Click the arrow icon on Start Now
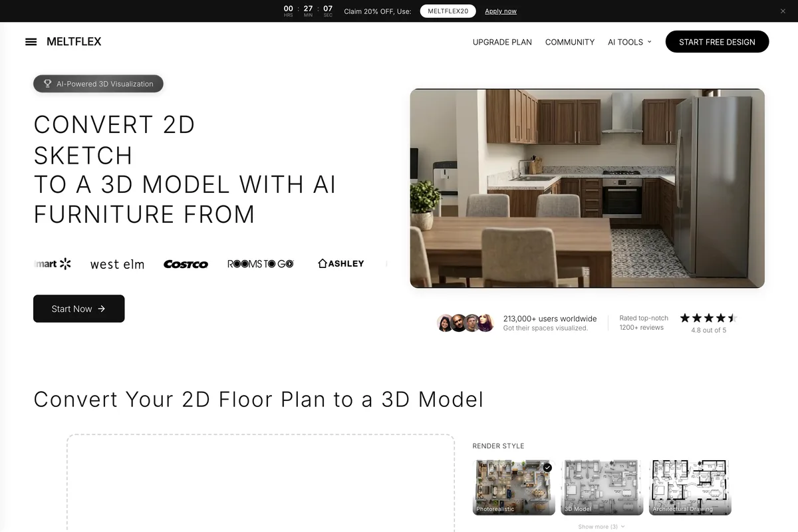 101,309
